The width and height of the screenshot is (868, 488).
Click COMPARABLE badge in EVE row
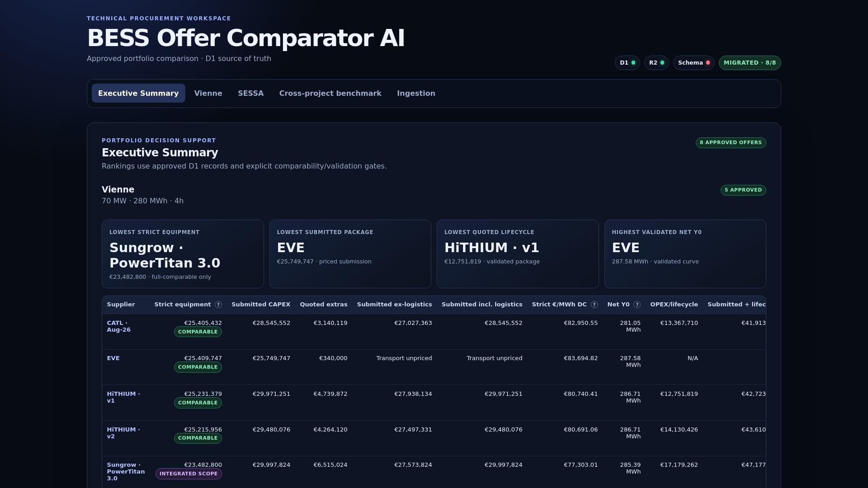[x=198, y=367]
